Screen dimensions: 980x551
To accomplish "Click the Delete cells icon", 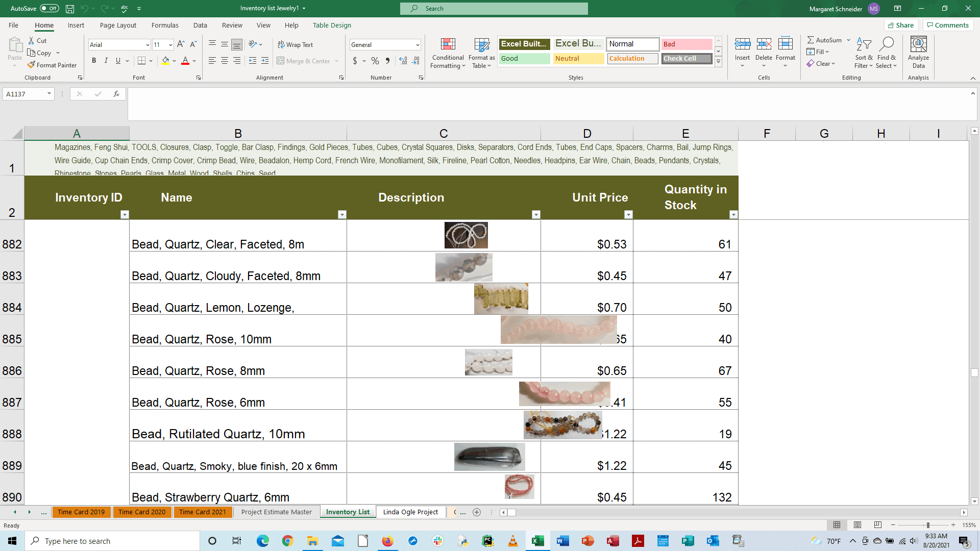I will click(x=764, y=44).
